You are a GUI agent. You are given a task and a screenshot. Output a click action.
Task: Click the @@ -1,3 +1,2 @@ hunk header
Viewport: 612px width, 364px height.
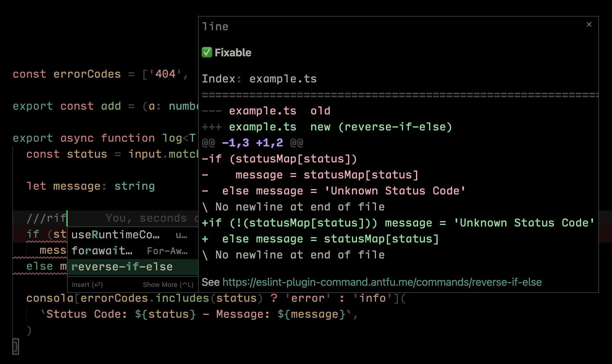pyautogui.click(x=252, y=143)
